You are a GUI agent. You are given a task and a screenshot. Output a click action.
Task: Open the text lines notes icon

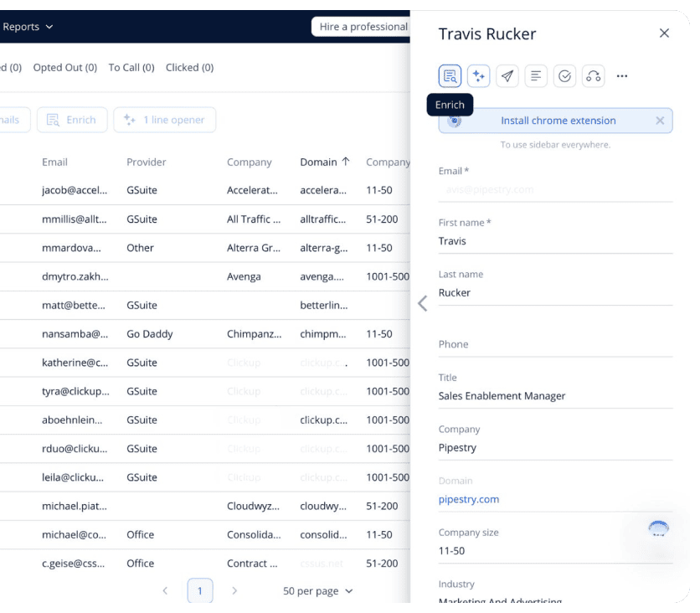pyautogui.click(x=536, y=76)
